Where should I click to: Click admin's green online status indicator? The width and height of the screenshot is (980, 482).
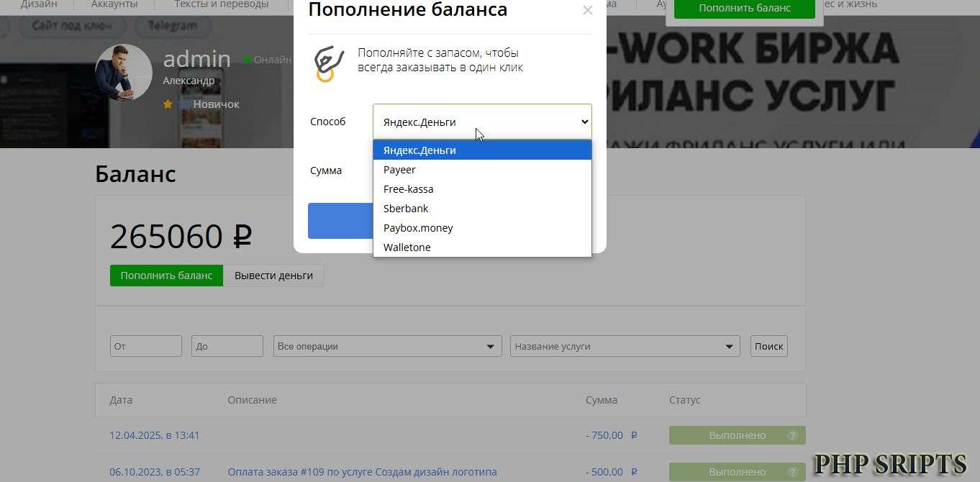pyautogui.click(x=247, y=60)
